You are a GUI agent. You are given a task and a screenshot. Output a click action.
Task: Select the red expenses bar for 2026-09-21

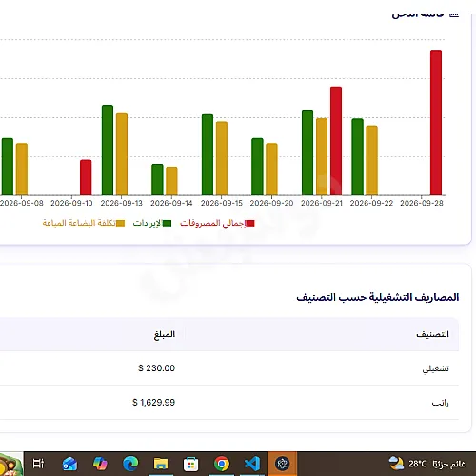point(336,141)
